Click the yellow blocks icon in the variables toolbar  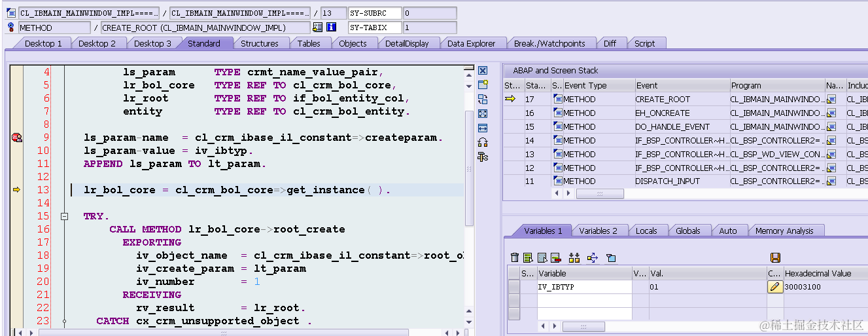pyautogui.click(x=574, y=257)
